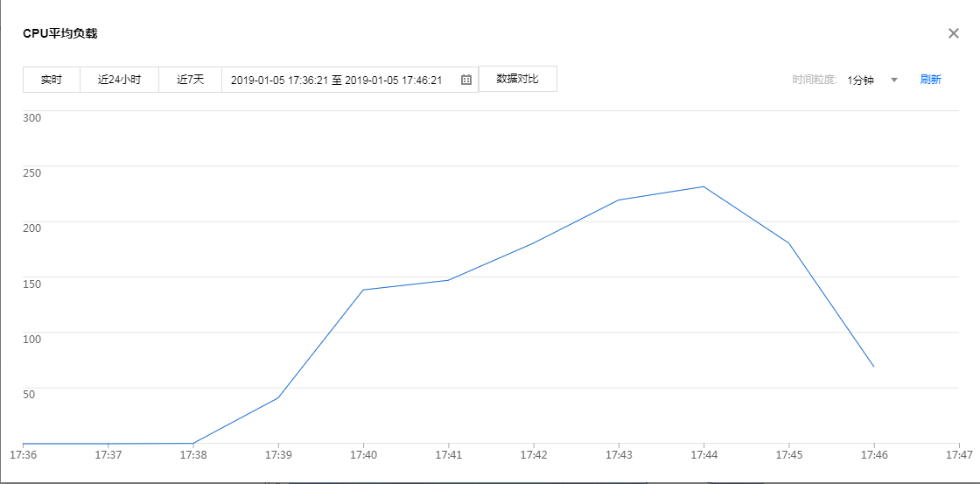Click the chart point at 17:43
Viewport: 980px width, 484px height.
pyautogui.click(x=619, y=200)
